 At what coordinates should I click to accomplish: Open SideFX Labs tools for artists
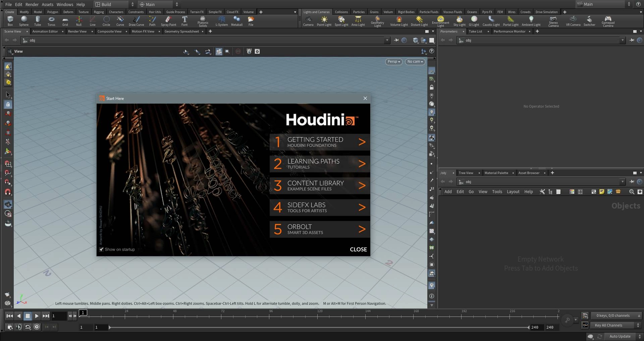(320, 208)
